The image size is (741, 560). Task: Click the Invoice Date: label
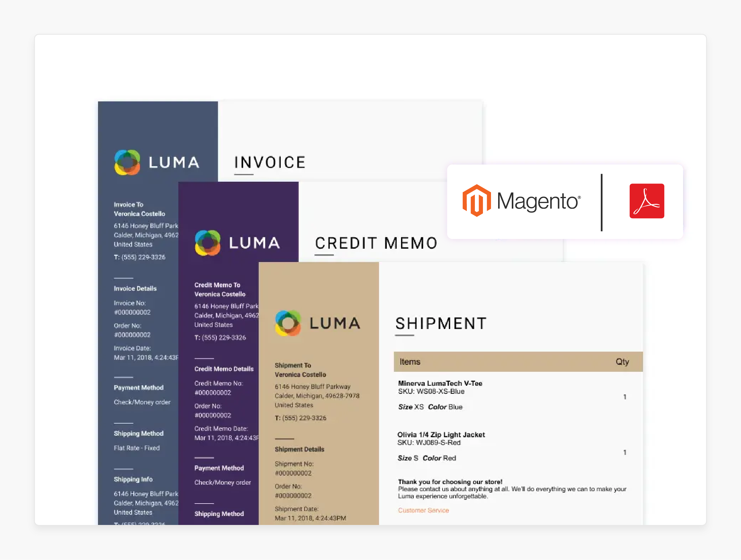(x=132, y=348)
